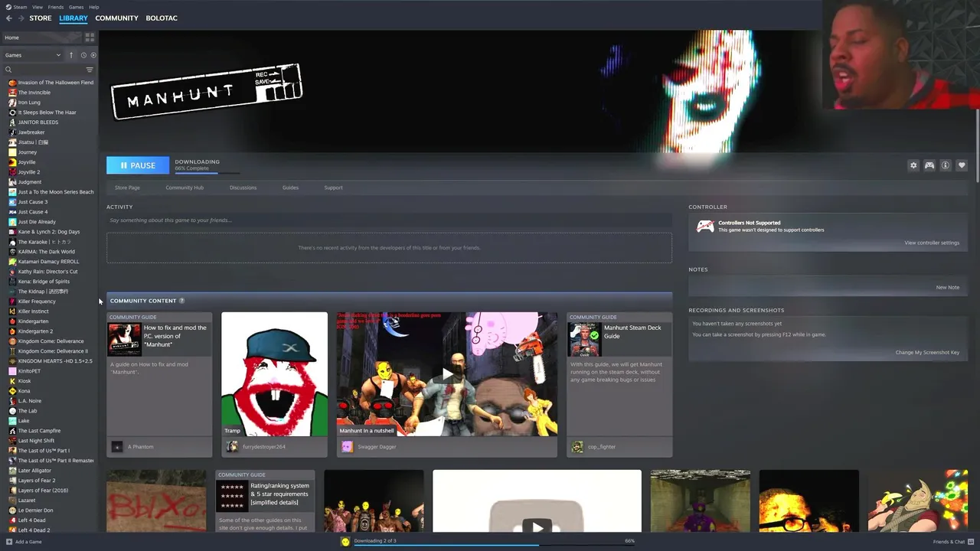Open the Rating/ranking system guide card
Image resolution: width=980 pixels, height=551 pixels.
[265, 501]
